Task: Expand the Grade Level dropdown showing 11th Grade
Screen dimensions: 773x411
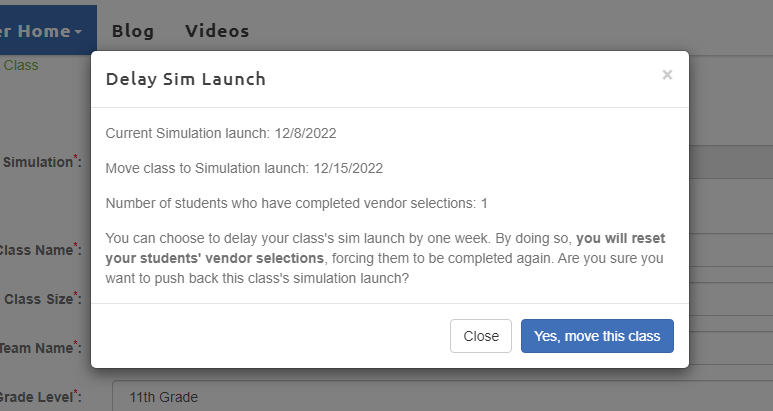Action: coord(440,397)
